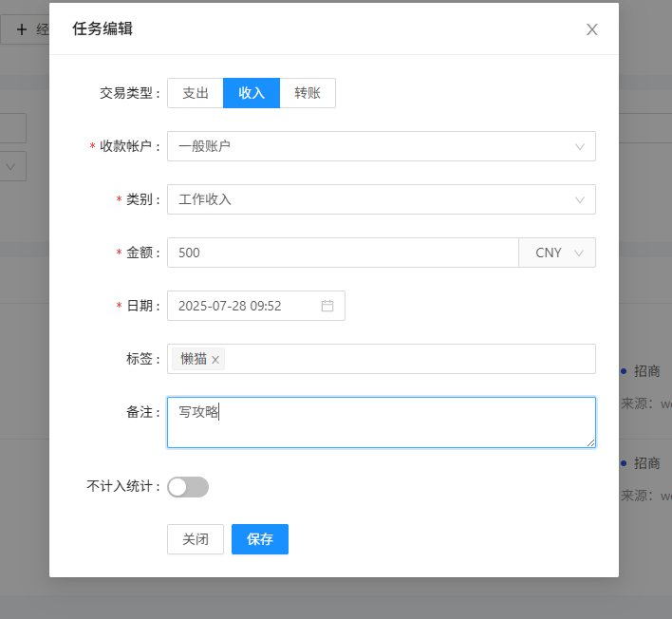Select 转账 transaction type
This screenshot has height=619, width=672.
click(308, 93)
